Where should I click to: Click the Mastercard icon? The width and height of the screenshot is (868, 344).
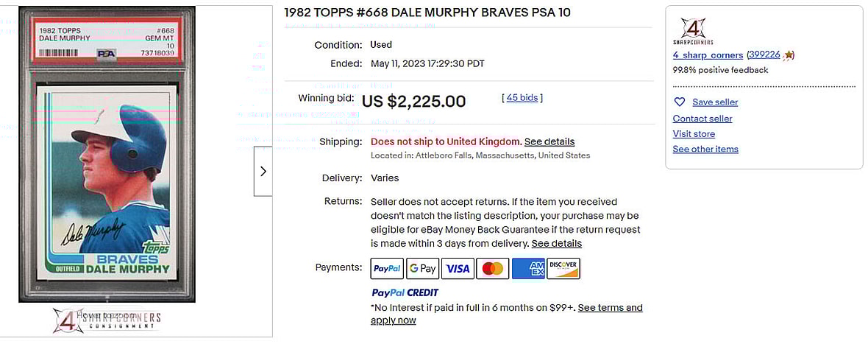[x=493, y=269]
